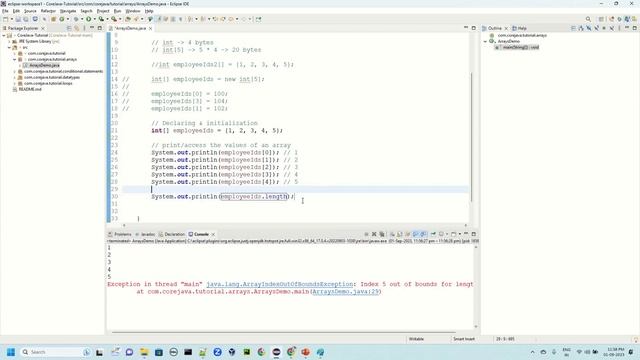Expand com.corejava.tutorial.datatypes package
Screen dimensions: 640x360
pyautogui.click(x=15, y=77)
